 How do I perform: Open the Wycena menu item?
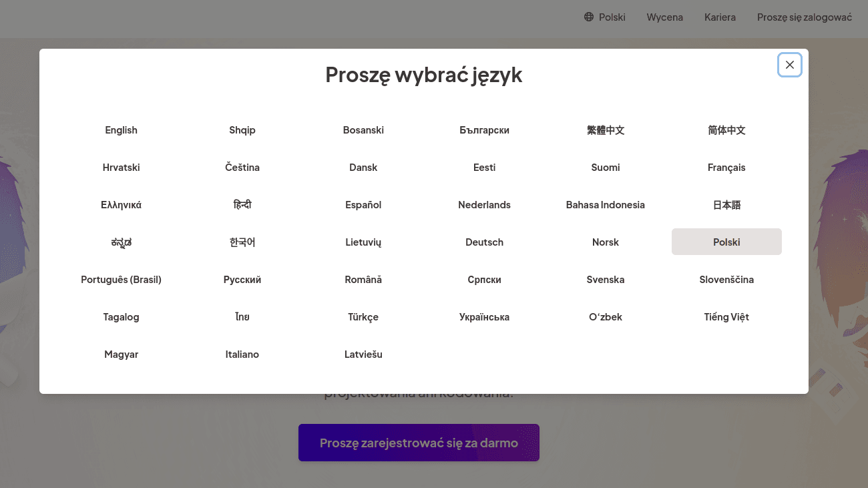(664, 17)
